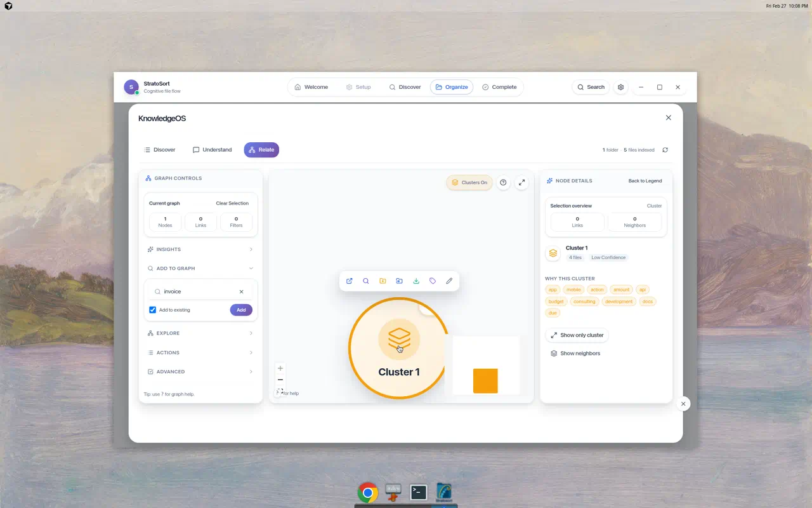Click the tag icon in cluster toolbar
Image resolution: width=812 pixels, height=508 pixels.
(433, 281)
